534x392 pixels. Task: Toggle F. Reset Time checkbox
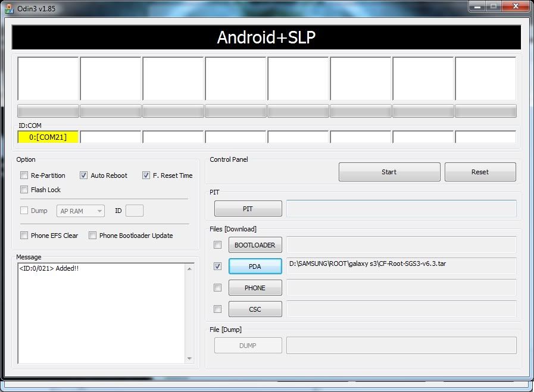146,175
